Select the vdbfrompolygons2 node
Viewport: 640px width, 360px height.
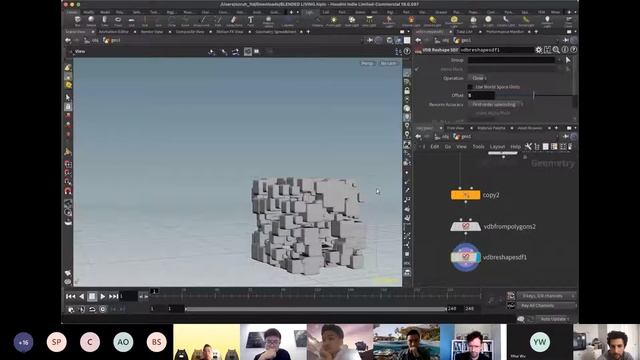(x=465, y=226)
